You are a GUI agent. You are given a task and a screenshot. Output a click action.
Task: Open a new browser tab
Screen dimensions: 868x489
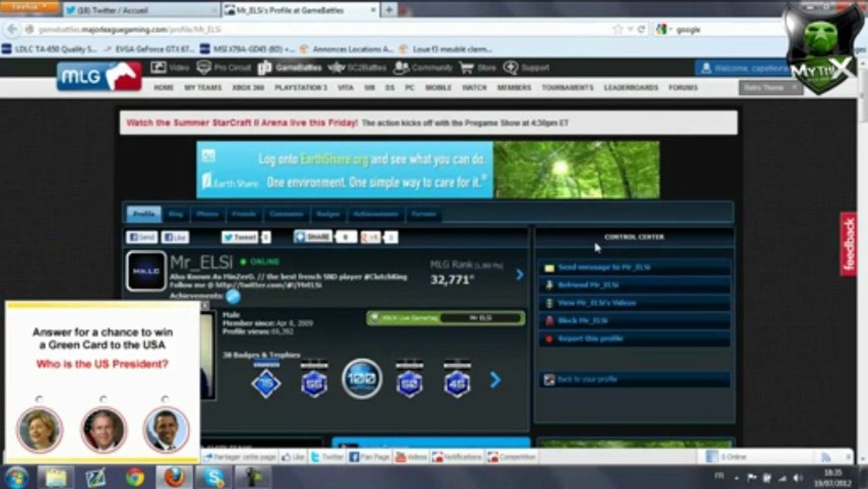point(389,10)
